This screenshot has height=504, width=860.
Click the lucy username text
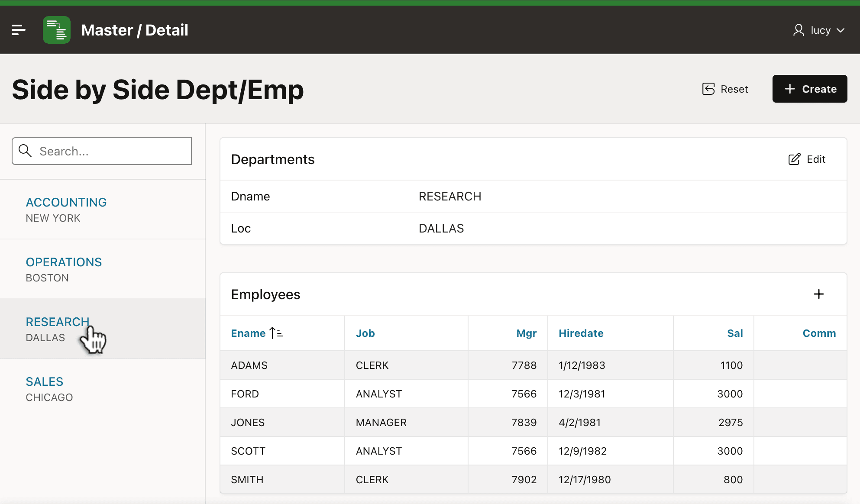[x=821, y=30]
